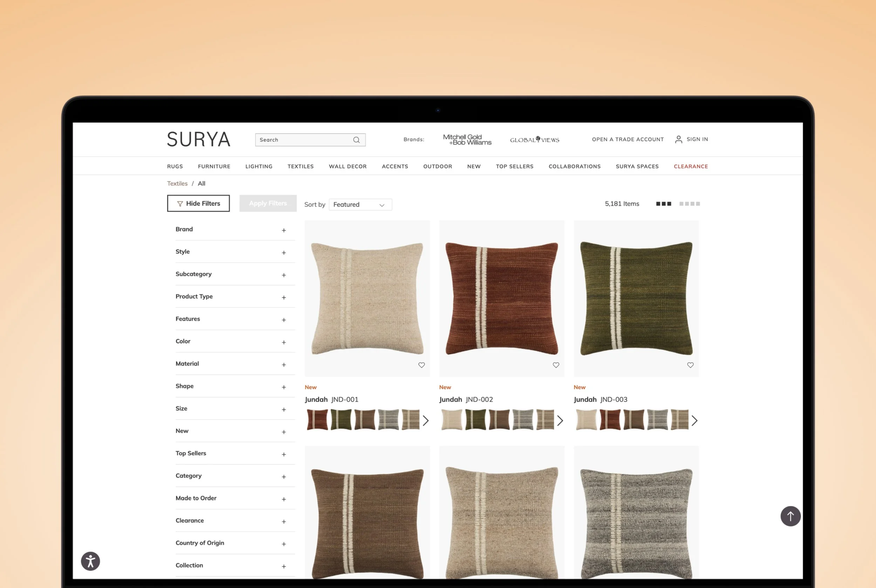Viewport: 876px width, 588px height.
Task: Select the green swatch under JND-001
Action: click(x=341, y=419)
